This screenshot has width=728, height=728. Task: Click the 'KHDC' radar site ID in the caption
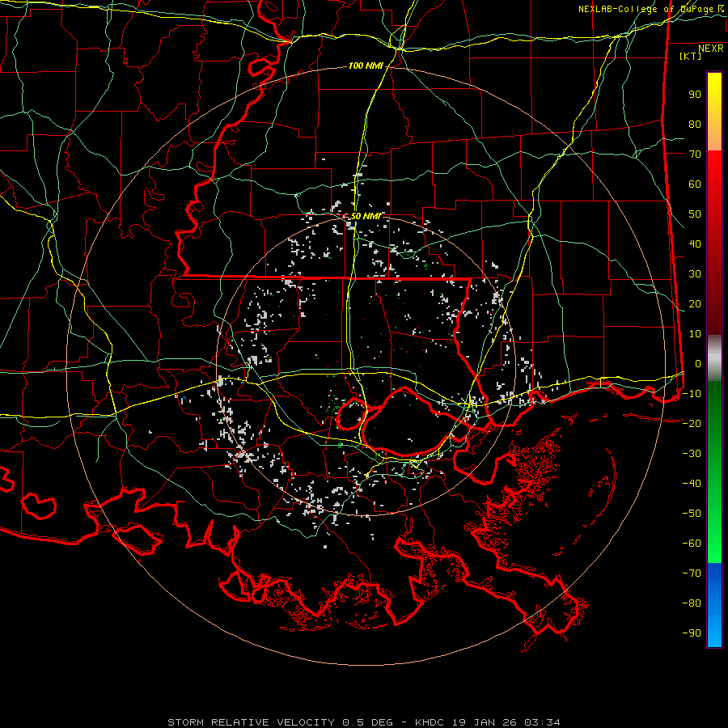coord(430,722)
